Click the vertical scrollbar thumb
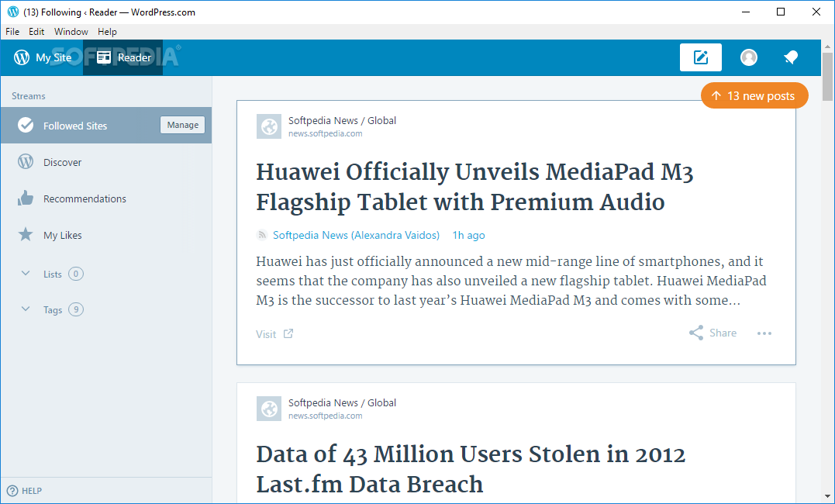Screen dimensions: 835x504 [x=827, y=77]
